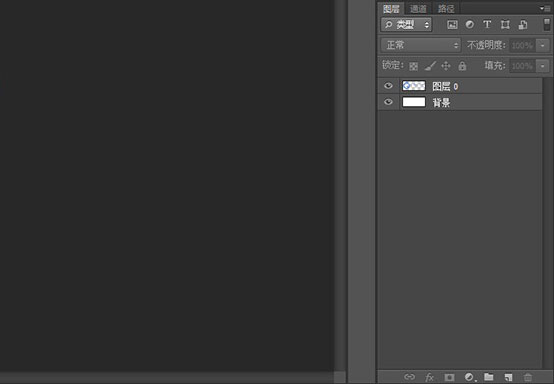Screen dimensions: 554x384
Task: Filter layers by shape layer icon
Action: [505, 24]
